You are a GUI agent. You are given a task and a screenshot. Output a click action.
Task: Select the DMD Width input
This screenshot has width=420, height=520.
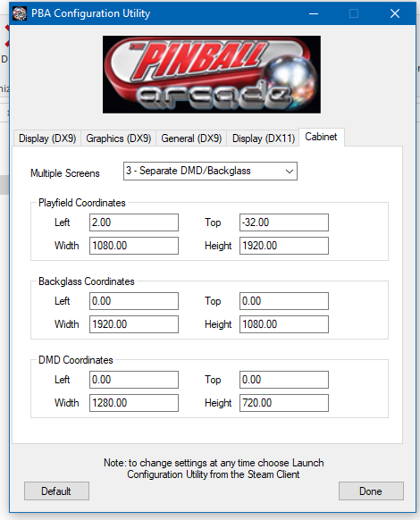pyautogui.click(x=134, y=403)
